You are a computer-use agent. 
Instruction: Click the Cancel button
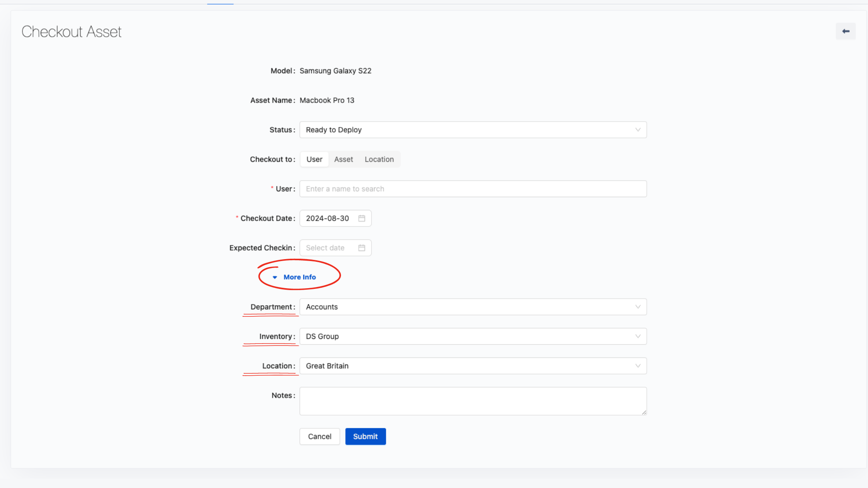(319, 436)
